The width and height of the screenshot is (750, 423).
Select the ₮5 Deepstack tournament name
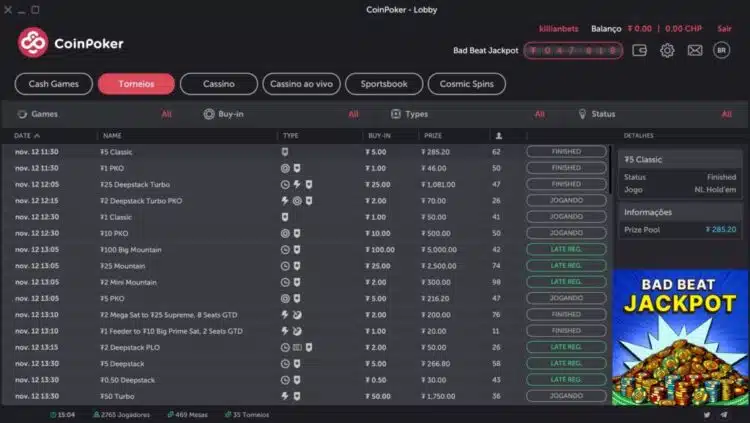coord(122,364)
